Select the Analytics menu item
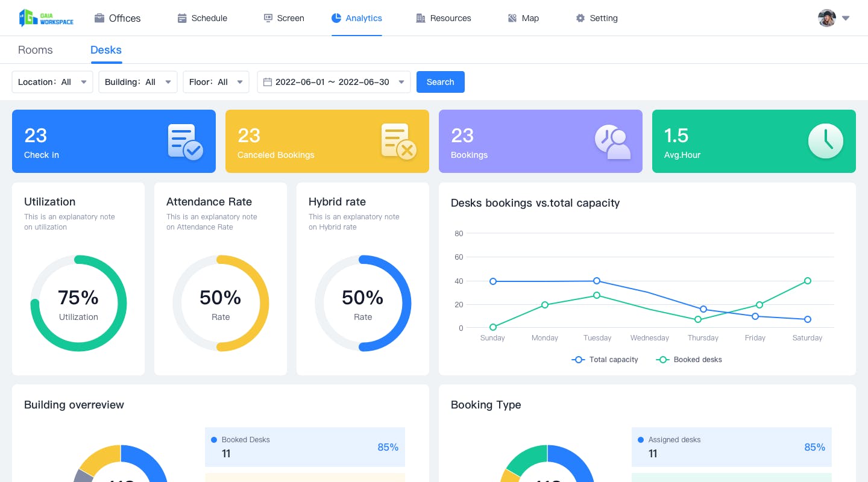Viewport: 868px width, 482px height. click(x=357, y=18)
